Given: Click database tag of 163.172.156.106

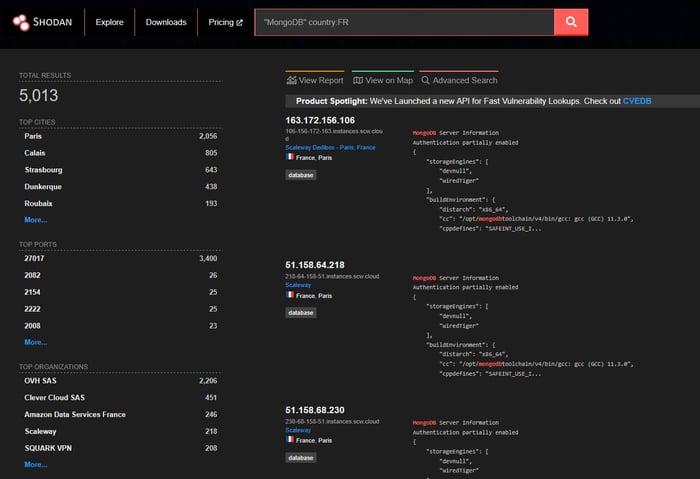Looking at the screenshot, I should pyautogui.click(x=300, y=175).
